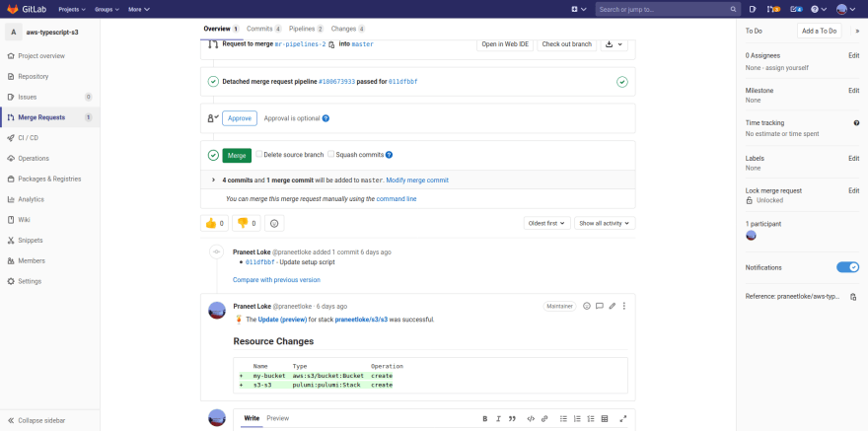Image resolution: width=868 pixels, height=431 pixels.
Task: Open the Projects menu
Action: point(72,9)
